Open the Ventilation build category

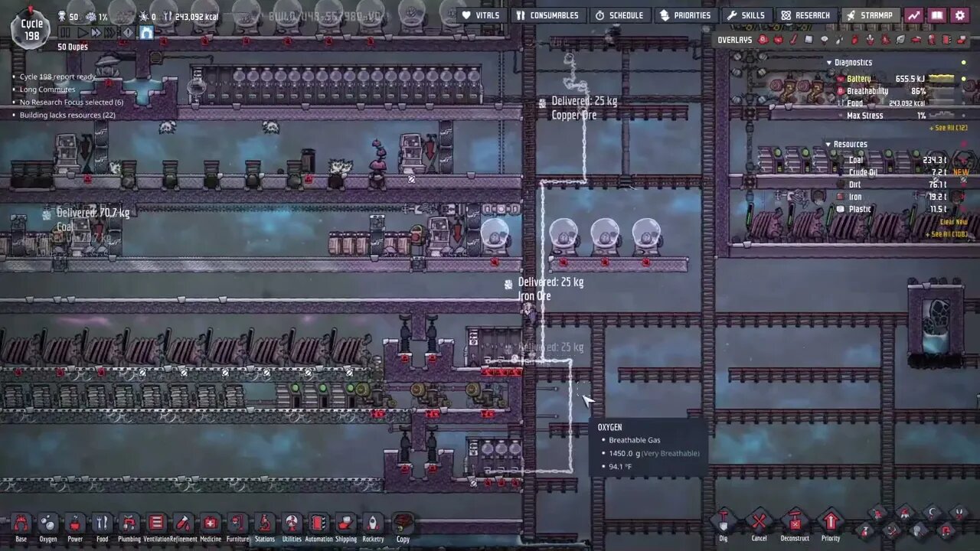(156, 527)
